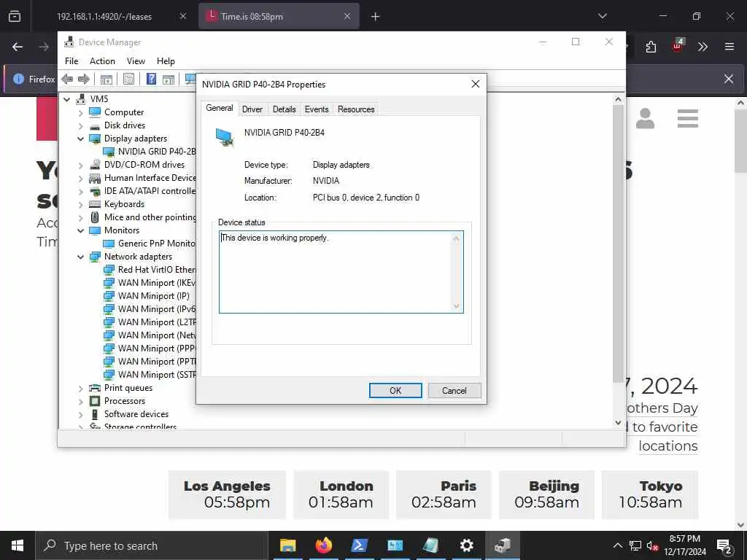Collapse the Network adapters node
Screen dimensions: 747x560
(x=80, y=257)
